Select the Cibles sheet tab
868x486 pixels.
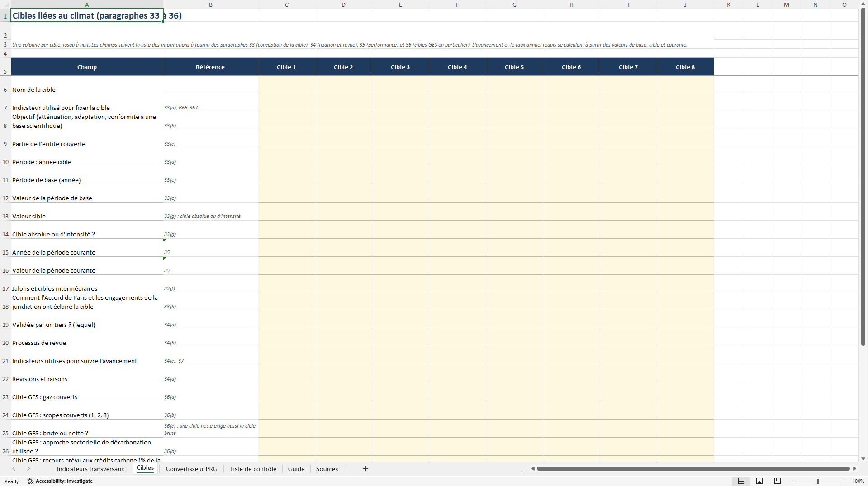[x=145, y=468]
